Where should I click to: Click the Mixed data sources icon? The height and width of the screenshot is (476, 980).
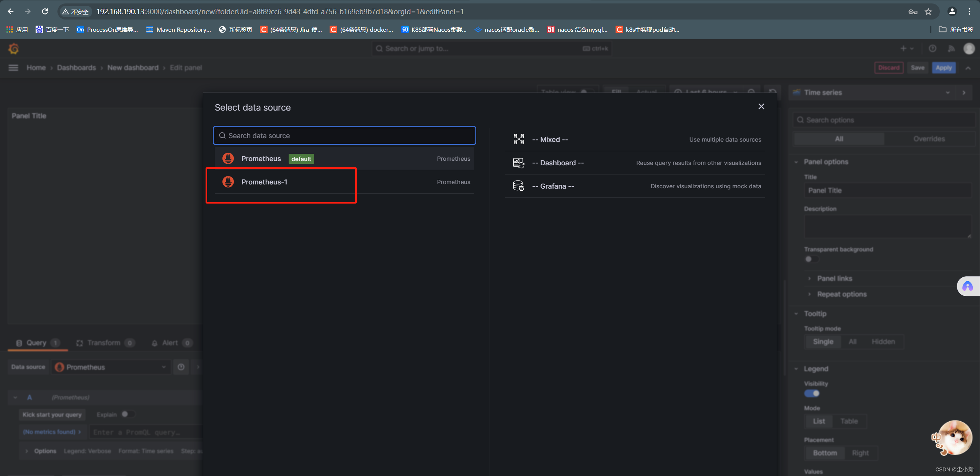(519, 139)
